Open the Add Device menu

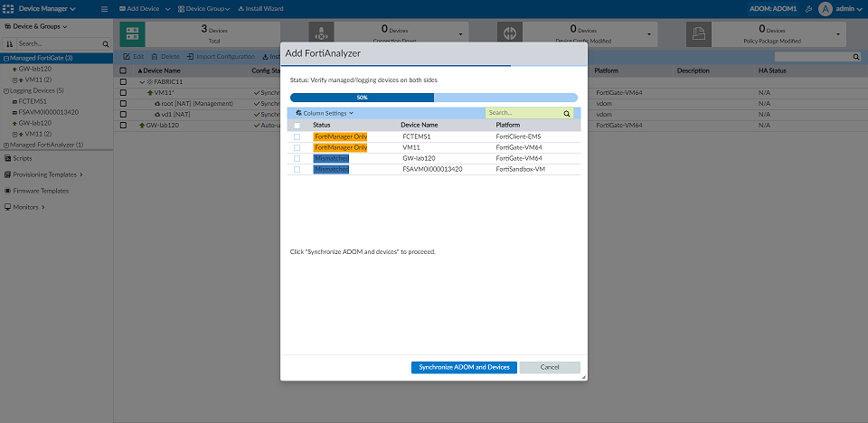tap(145, 8)
